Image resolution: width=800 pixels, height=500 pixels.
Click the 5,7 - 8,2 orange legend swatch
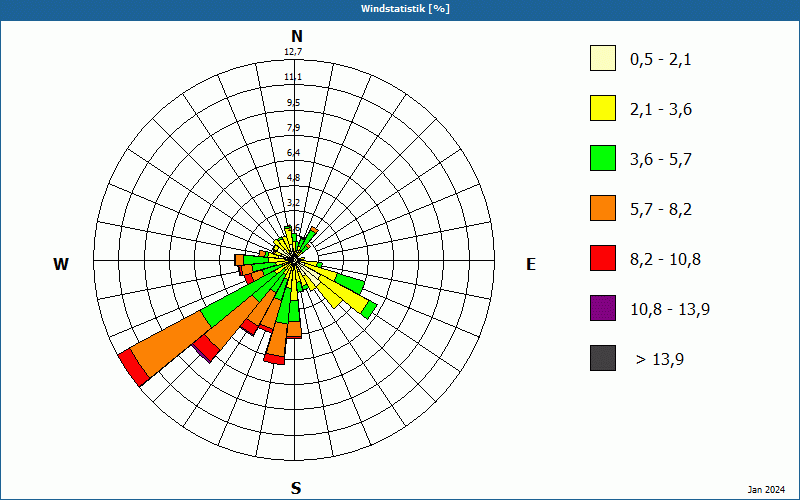pos(603,208)
